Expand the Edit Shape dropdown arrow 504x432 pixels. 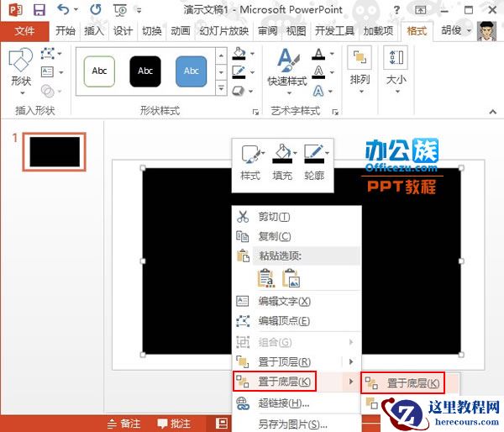tap(60, 54)
